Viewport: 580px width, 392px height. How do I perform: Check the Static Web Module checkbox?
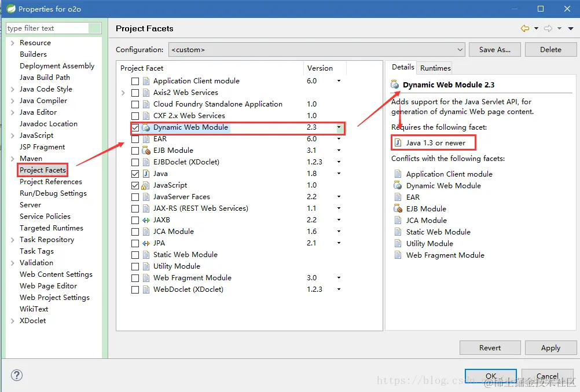pos(135,255)
